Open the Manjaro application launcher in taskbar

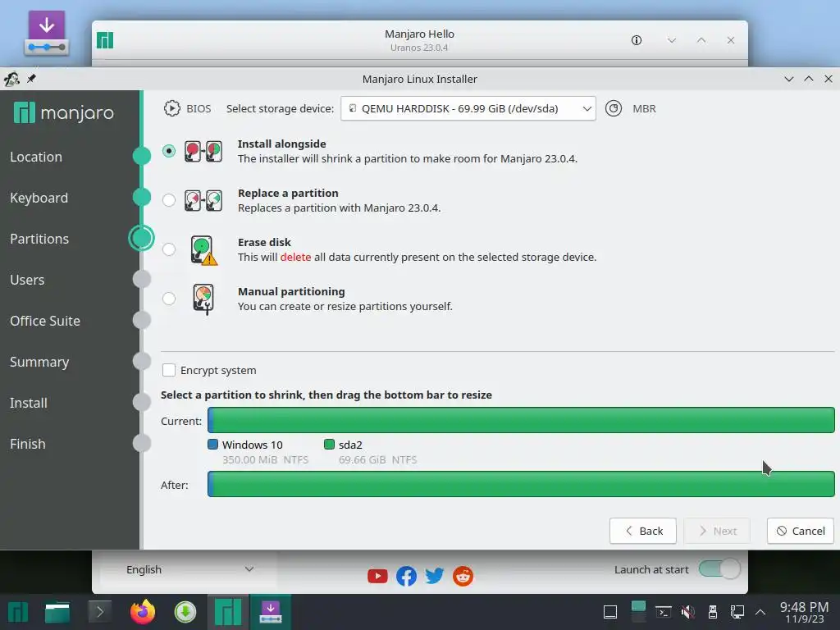pos(18,612)
